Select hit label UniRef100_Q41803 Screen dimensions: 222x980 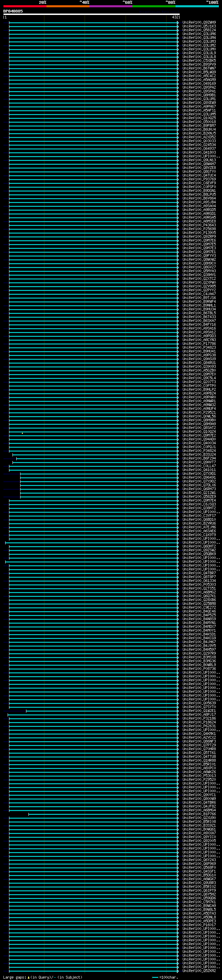click(199, 152)
